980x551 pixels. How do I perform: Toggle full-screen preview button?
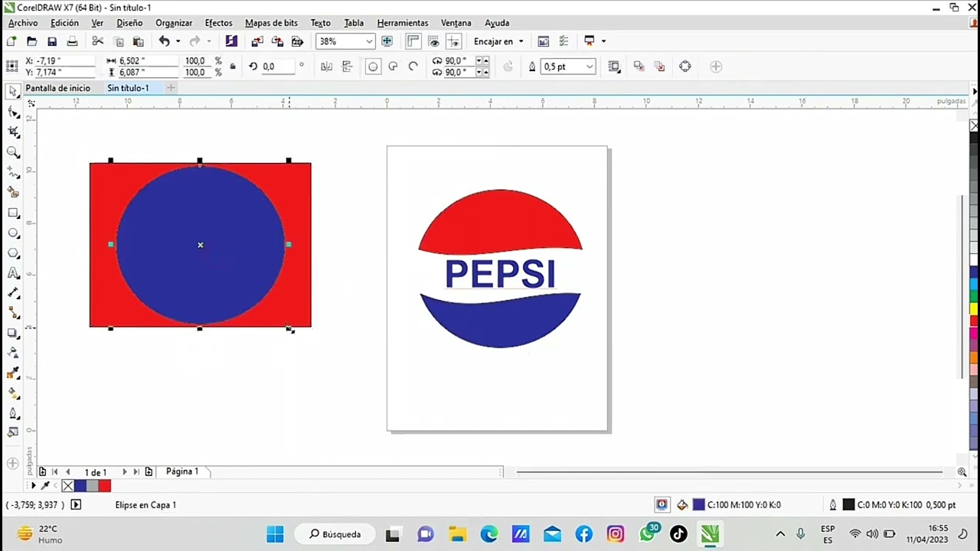coord(387,41)
